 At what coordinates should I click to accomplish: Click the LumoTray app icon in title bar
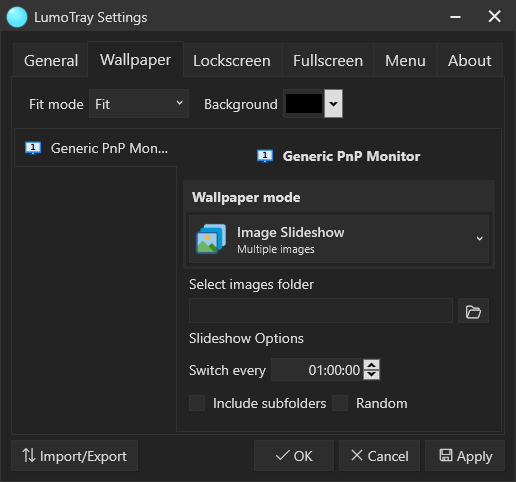17,17
